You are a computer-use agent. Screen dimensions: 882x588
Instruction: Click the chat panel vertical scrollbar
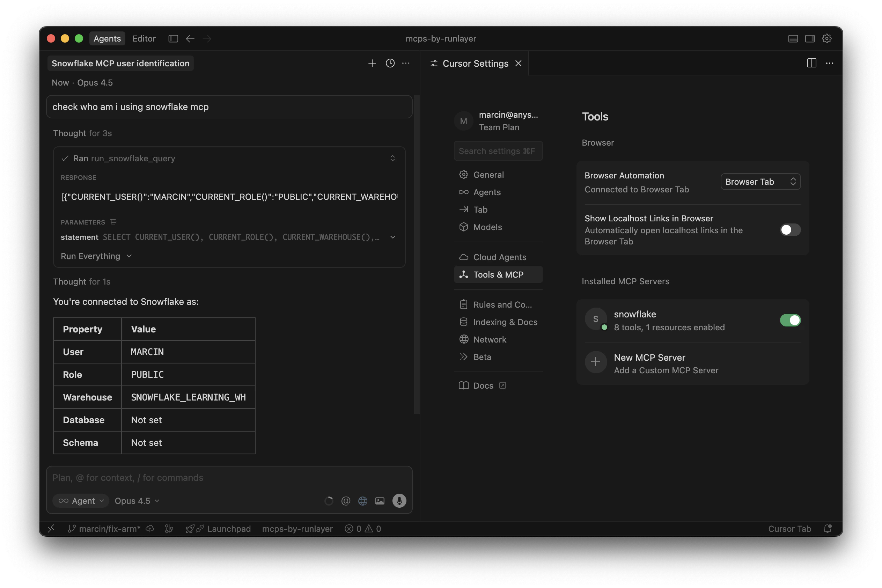click(416, 255)
